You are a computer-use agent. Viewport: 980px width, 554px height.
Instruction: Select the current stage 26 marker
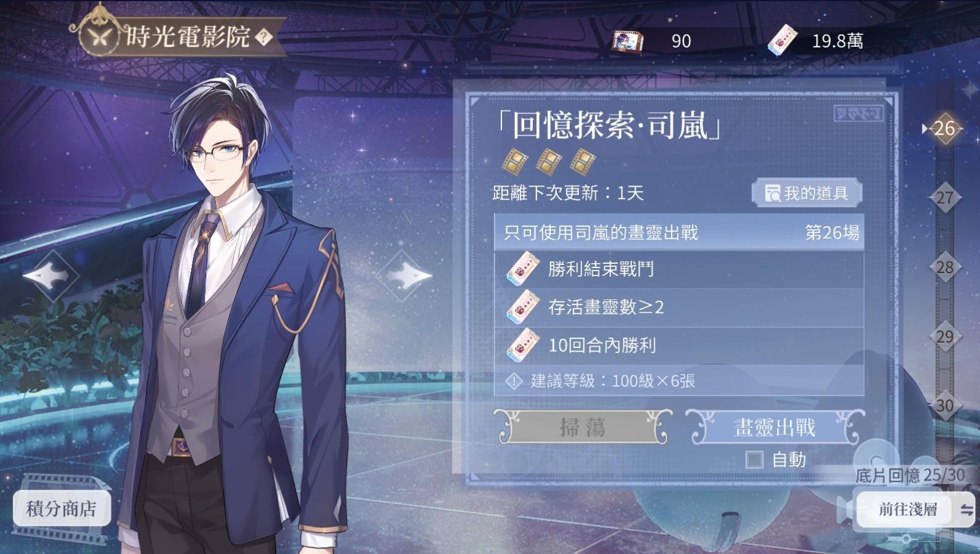pos(944,128)
